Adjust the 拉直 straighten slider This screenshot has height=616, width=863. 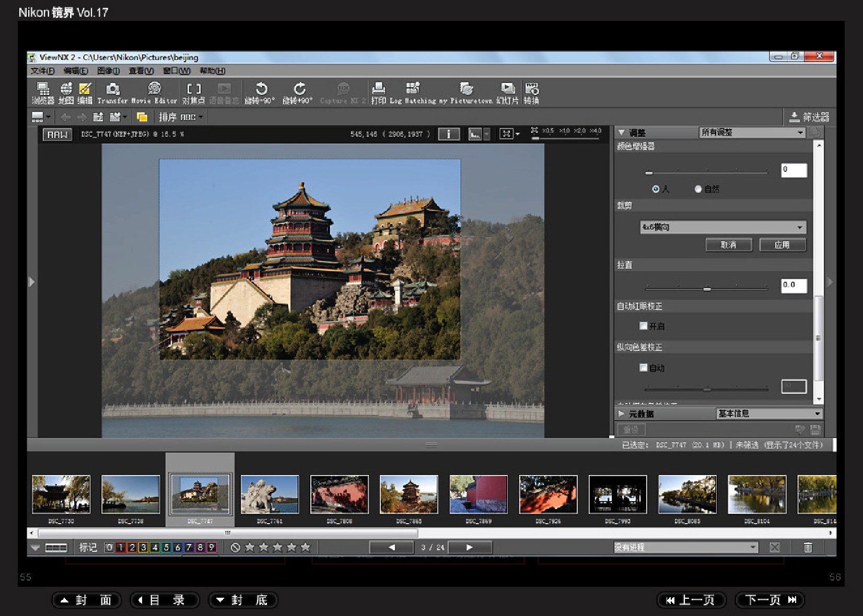pos(706,288)
